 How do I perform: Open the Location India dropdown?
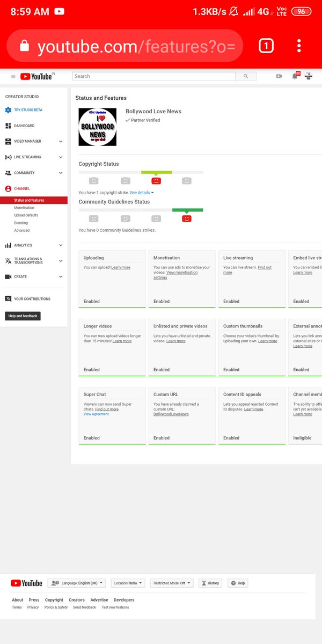[x=128, y=583]
